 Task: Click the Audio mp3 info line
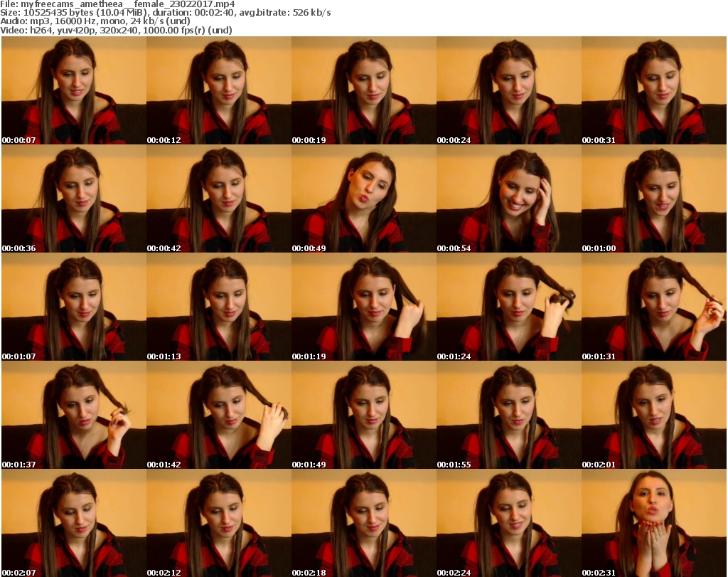coord(95,21)
